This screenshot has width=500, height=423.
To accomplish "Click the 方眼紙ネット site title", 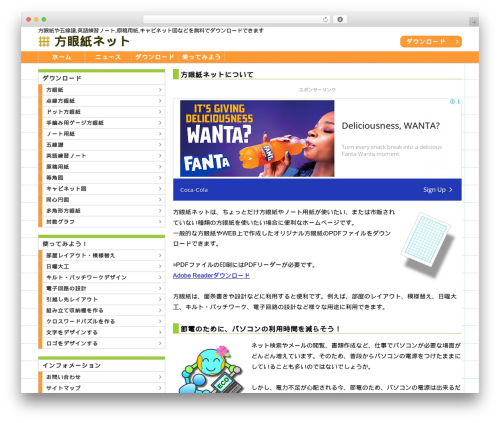I will [x=92, y=42].
